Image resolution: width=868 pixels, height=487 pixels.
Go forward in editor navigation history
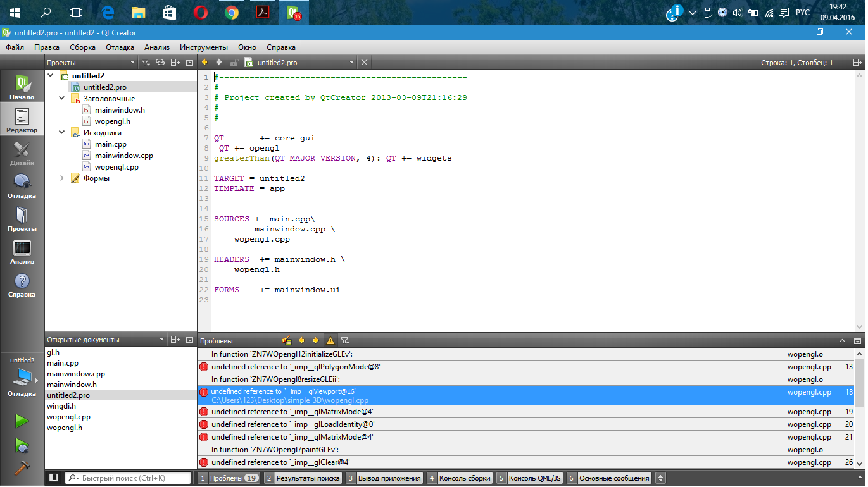point(219,62)
